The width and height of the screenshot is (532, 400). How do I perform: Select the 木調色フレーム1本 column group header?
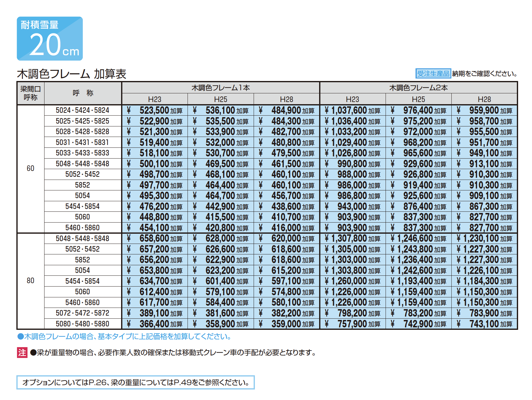click(220, 88)
